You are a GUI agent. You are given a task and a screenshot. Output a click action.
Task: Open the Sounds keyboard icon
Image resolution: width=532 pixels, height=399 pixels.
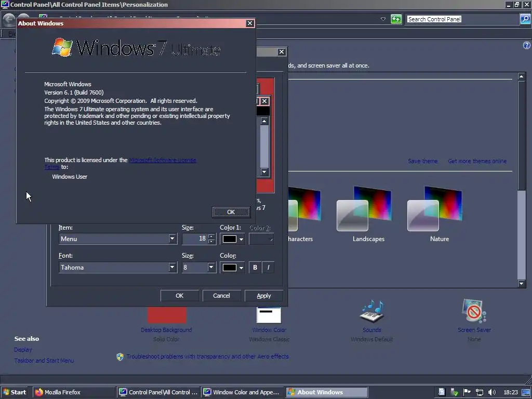pos(372,312)
